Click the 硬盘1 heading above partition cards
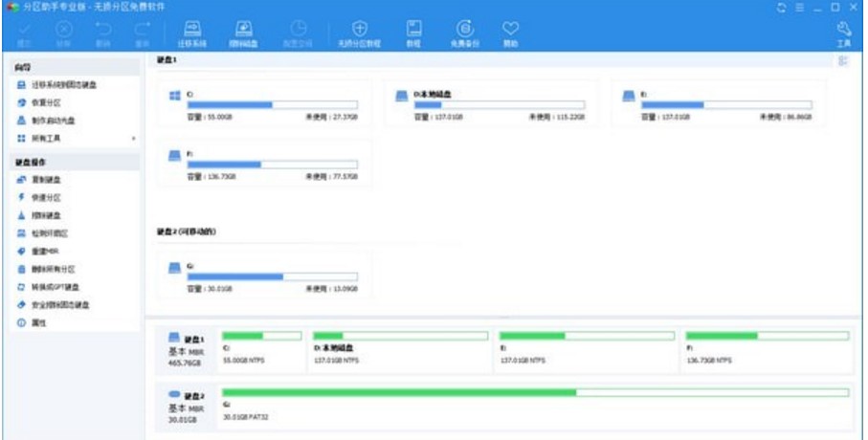 click(x=167, y=59)
